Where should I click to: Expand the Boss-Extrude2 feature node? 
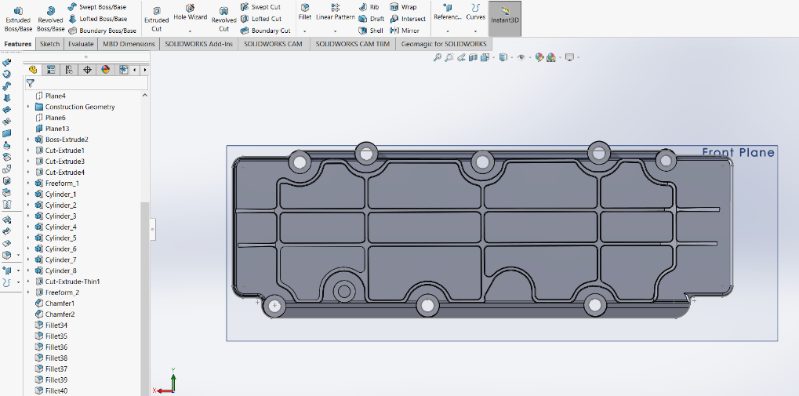(x=28, y=140)
